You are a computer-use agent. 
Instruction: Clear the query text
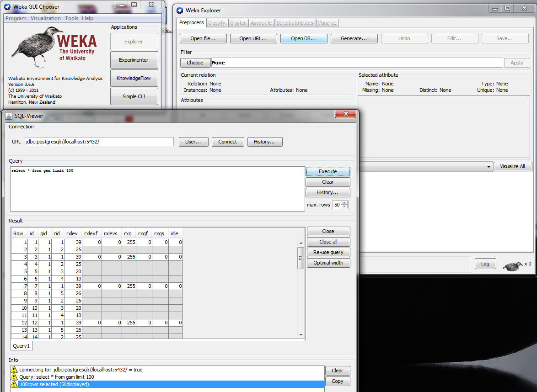point(328,182)
